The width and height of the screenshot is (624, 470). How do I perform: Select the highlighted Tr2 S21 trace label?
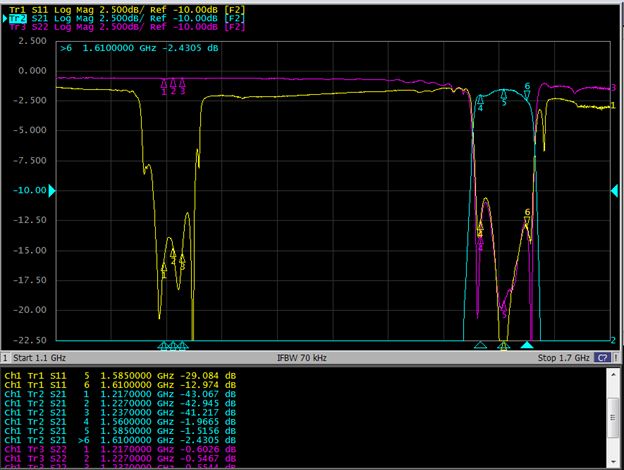click(127, 18)
